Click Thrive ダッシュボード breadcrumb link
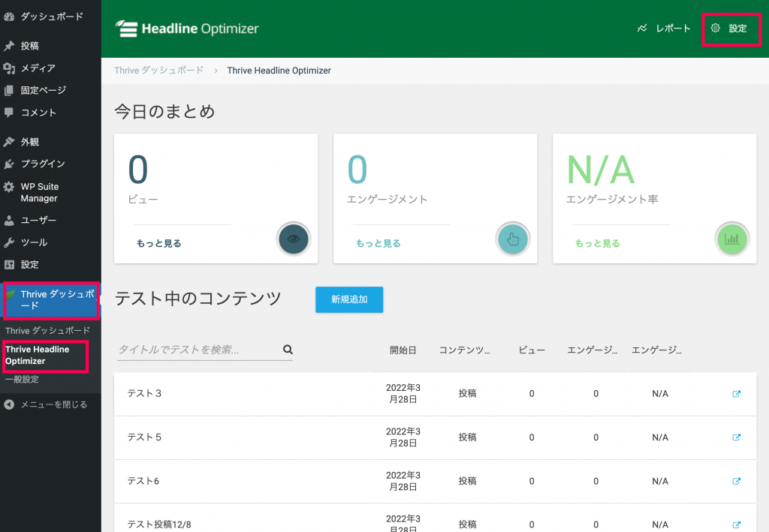 click(159, 71)
